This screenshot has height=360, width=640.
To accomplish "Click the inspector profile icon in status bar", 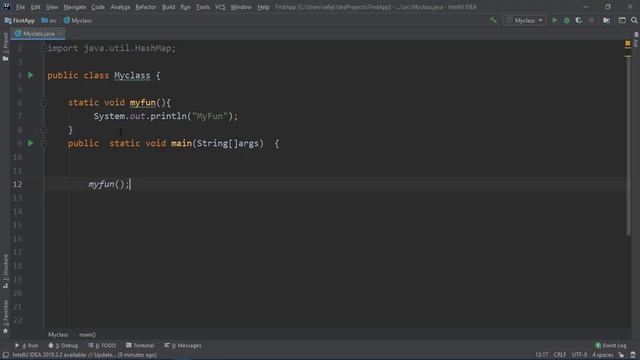I will [633, 355].
